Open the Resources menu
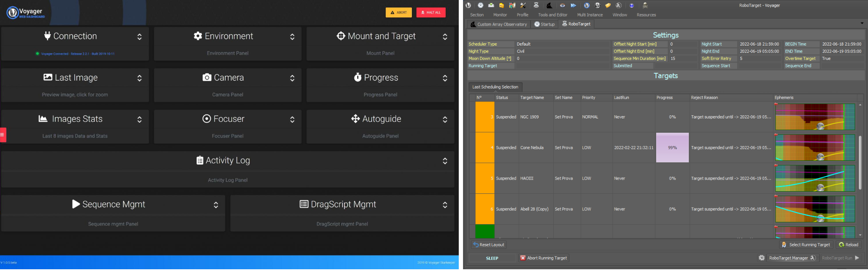 pos(646,15)
